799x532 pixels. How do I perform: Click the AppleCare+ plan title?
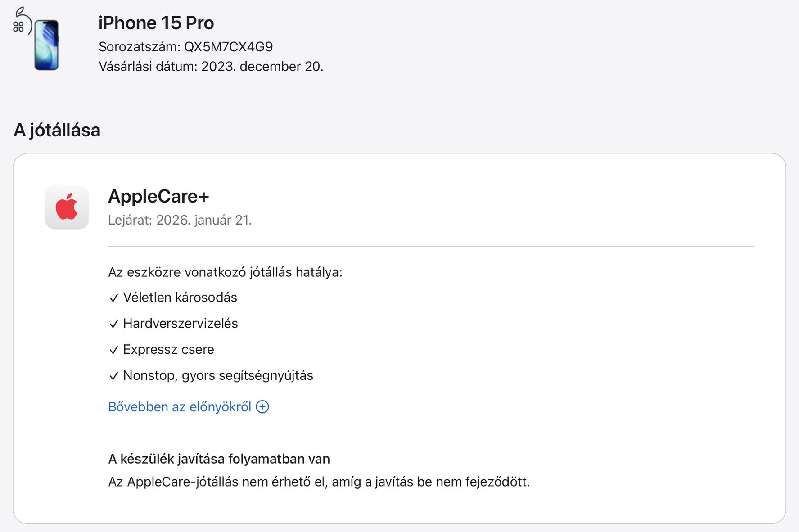tap(158, 196)
